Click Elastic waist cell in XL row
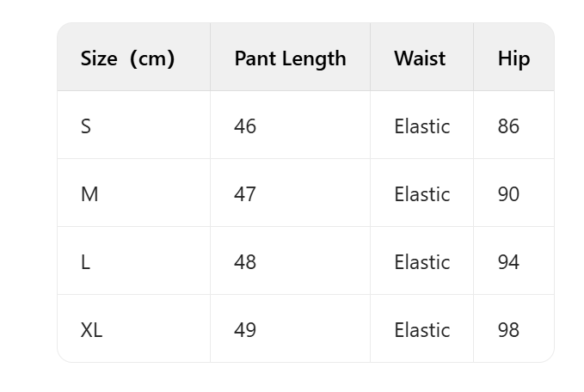The image size is (584, 392). point(421,330)
